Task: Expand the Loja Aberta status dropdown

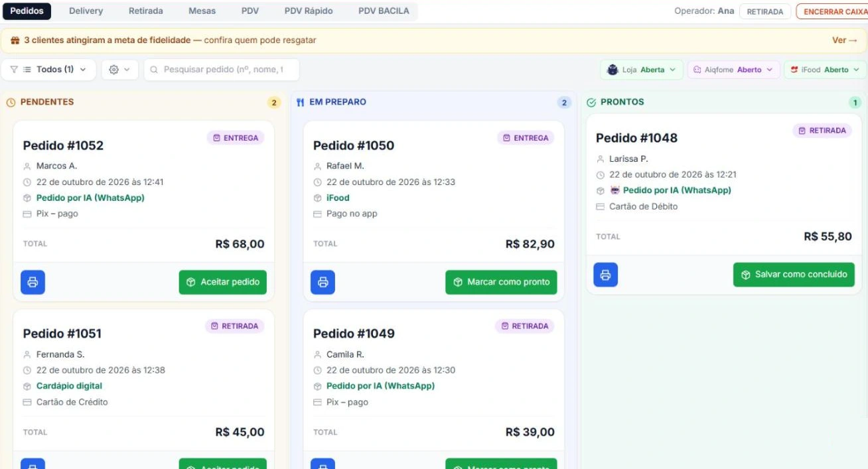Action: pos(642,70)
